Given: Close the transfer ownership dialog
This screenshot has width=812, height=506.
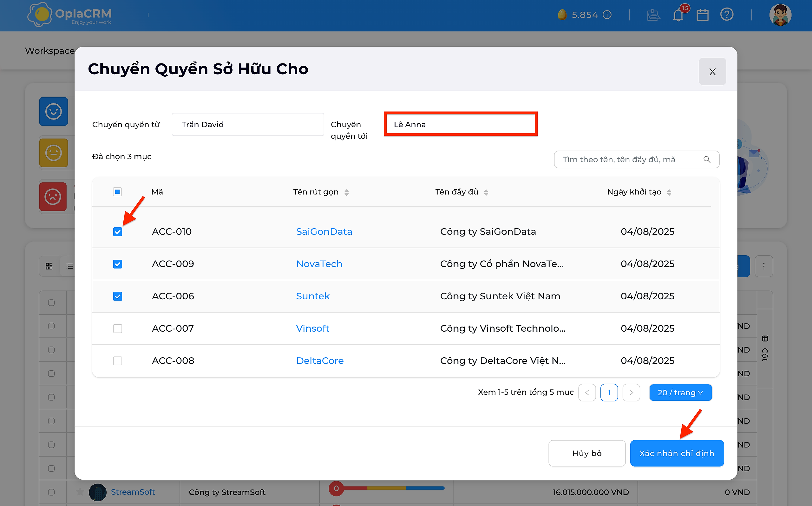Looking at the screenshot, I should click(712, 71).
